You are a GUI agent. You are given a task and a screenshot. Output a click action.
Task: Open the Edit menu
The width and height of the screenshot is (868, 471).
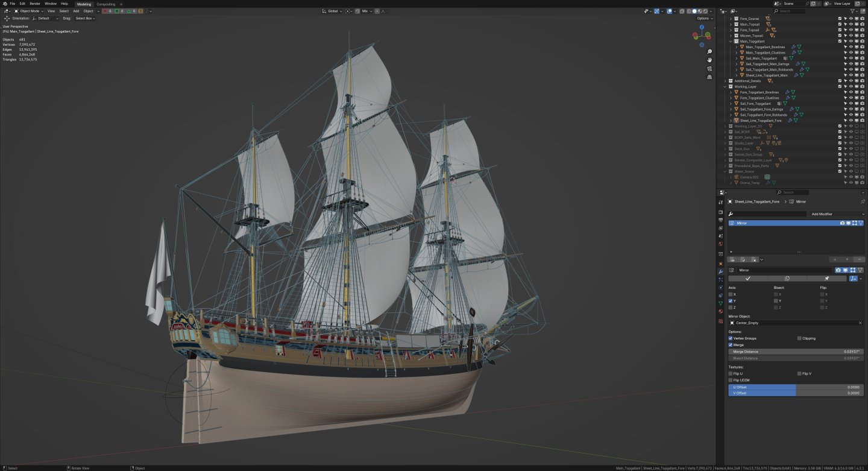point(22,4)
